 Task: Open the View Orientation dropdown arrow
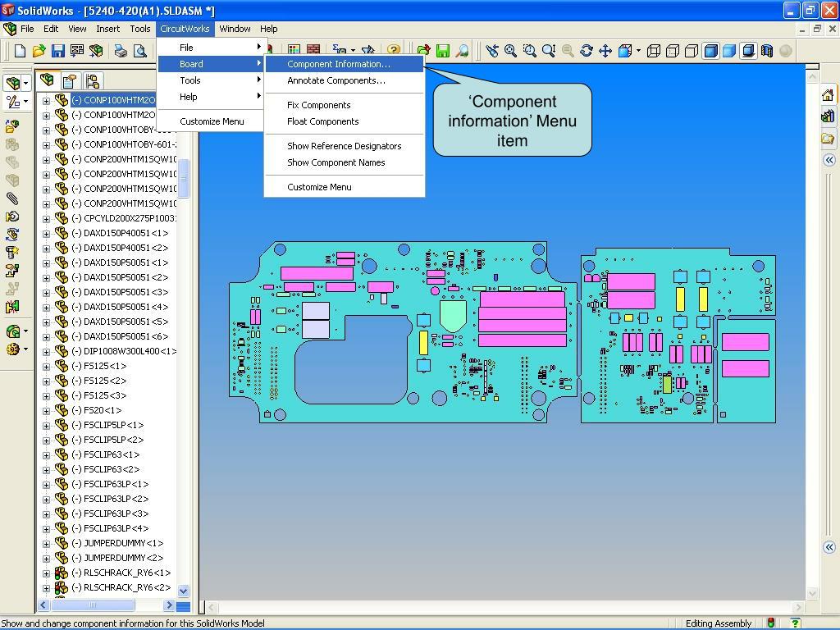point(638,51)
